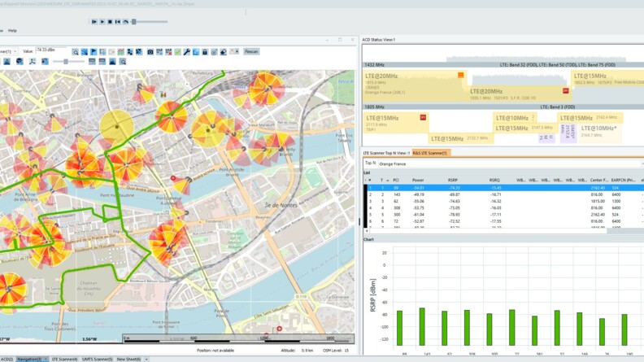Screen dimensions: 644x362
Task: Select list row with PCI 308
Action: coord(505,208)
